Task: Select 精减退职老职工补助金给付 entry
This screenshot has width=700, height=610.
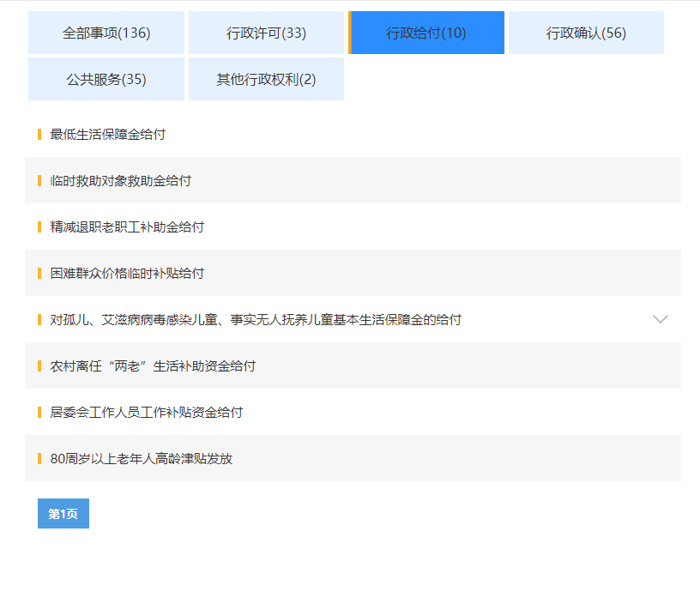Action: click(x=127, y=227)
